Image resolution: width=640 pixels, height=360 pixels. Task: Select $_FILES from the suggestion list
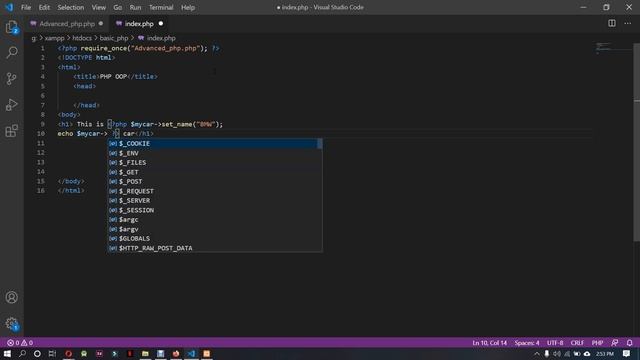tap(213, 162)
